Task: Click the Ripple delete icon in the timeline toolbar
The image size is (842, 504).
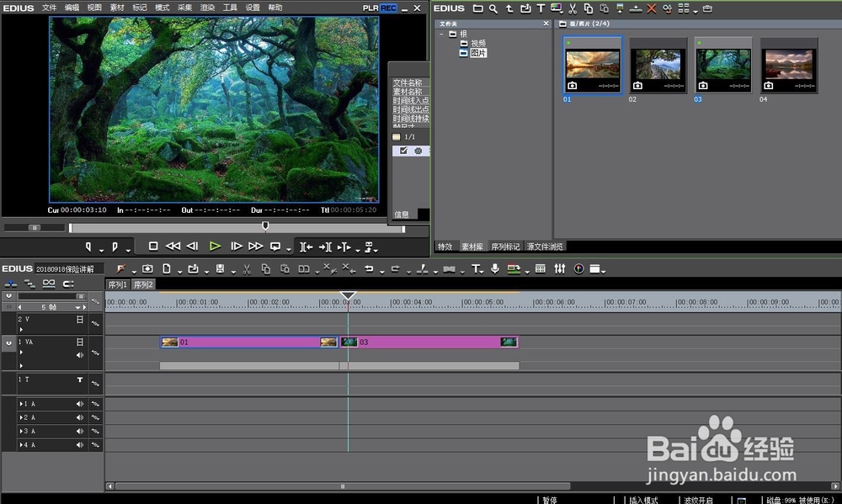Action: pos(349,269)
